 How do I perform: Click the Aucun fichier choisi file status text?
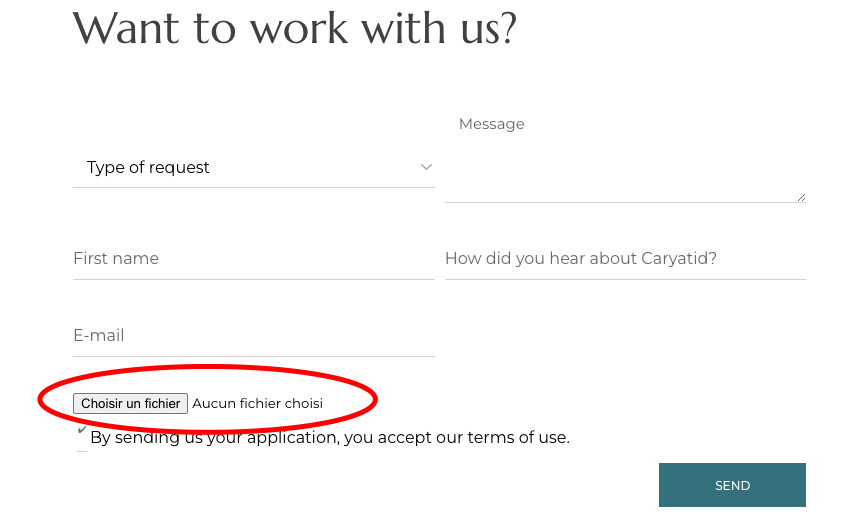tap(258, 404)
